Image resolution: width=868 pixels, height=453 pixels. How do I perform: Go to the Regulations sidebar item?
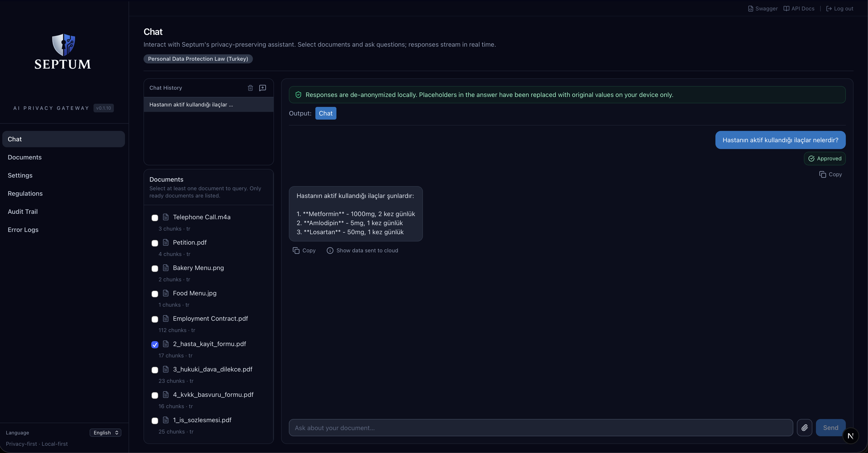(25, 193)
